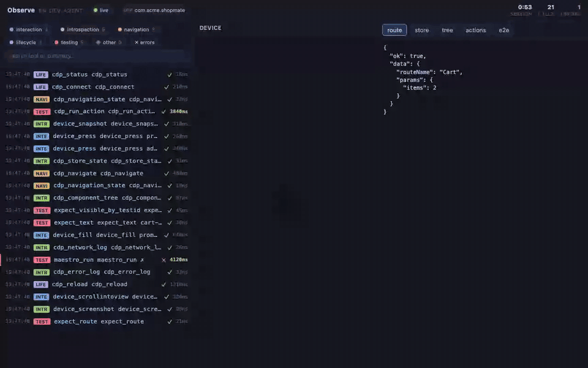Click the INTR badge on cdp_error_log row
The width and height of the screenshot is (588, 368).
point(41,272)
